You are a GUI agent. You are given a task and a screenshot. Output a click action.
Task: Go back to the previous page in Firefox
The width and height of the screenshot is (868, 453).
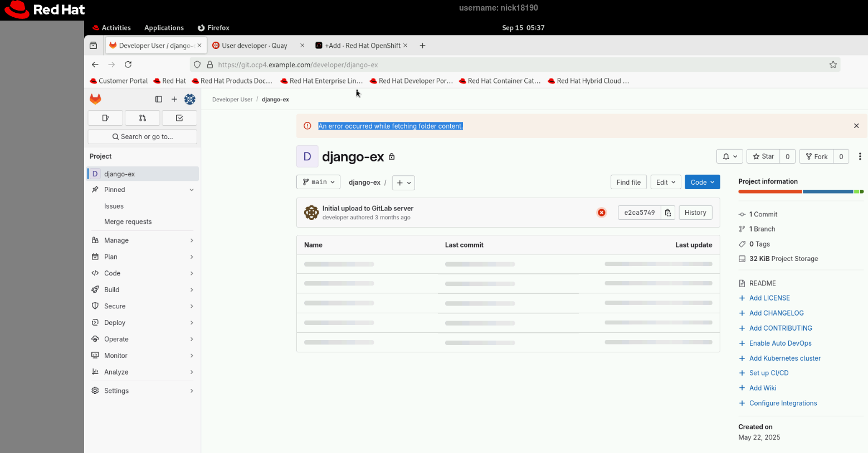coord(95,65)
